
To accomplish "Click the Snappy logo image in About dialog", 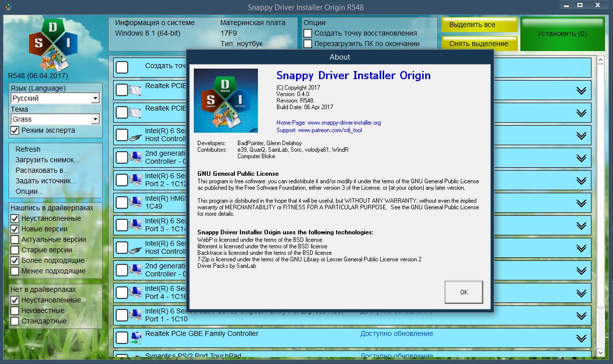I will tap(226, 101).
